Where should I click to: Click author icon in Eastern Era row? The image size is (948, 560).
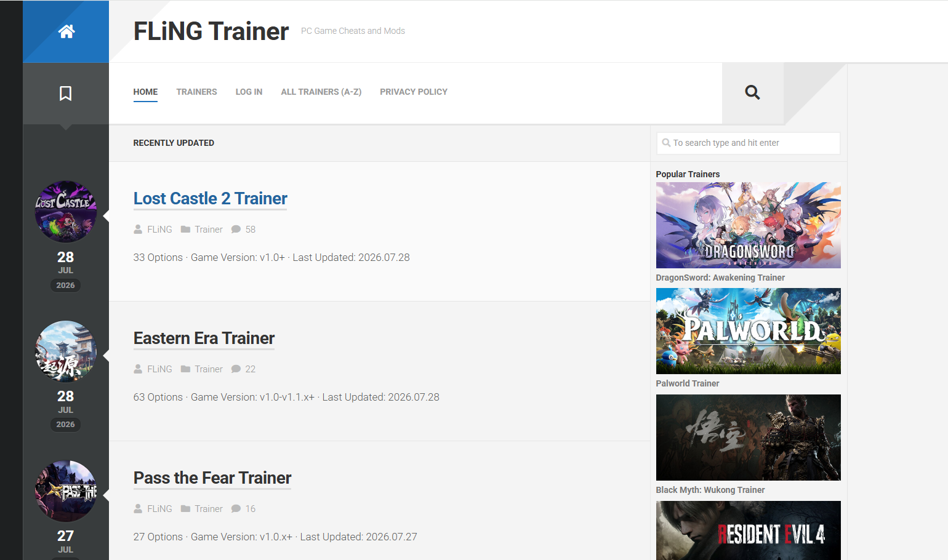(x=138, y=369)
